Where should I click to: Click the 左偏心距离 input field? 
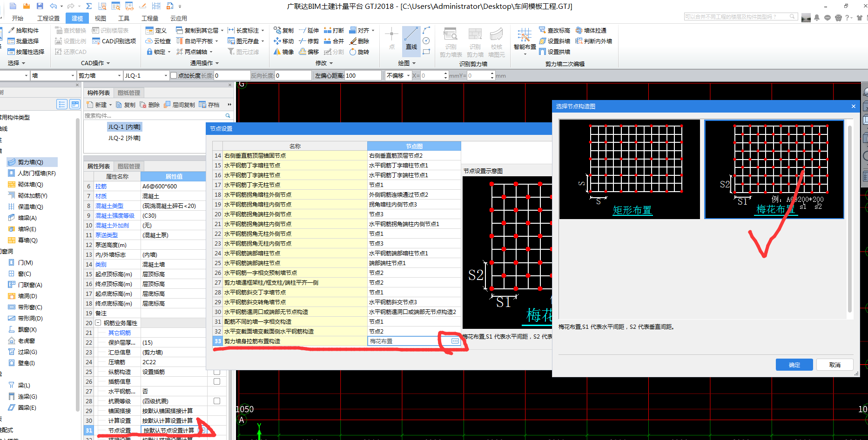point(363,75)
